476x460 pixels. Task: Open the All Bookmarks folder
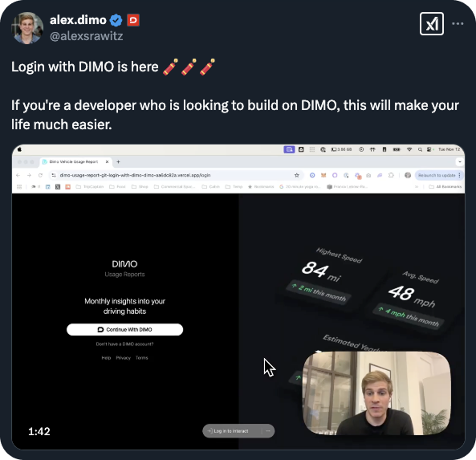445,187
